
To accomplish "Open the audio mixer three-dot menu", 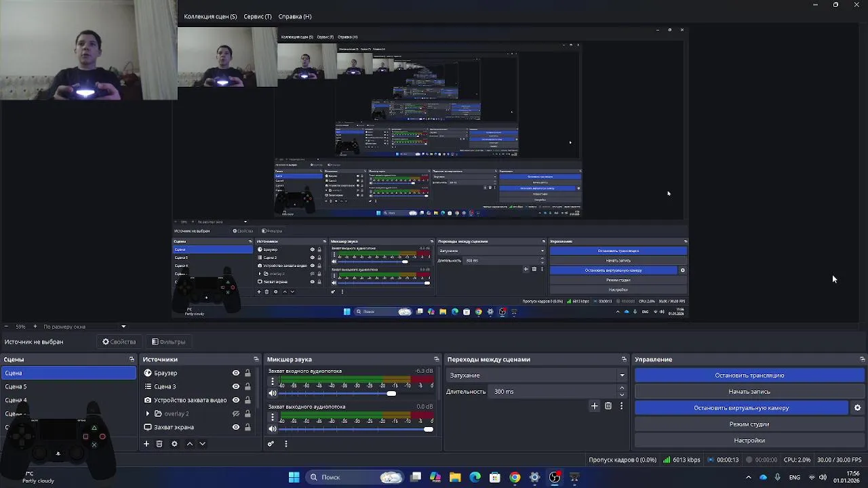I will point(285,444).
